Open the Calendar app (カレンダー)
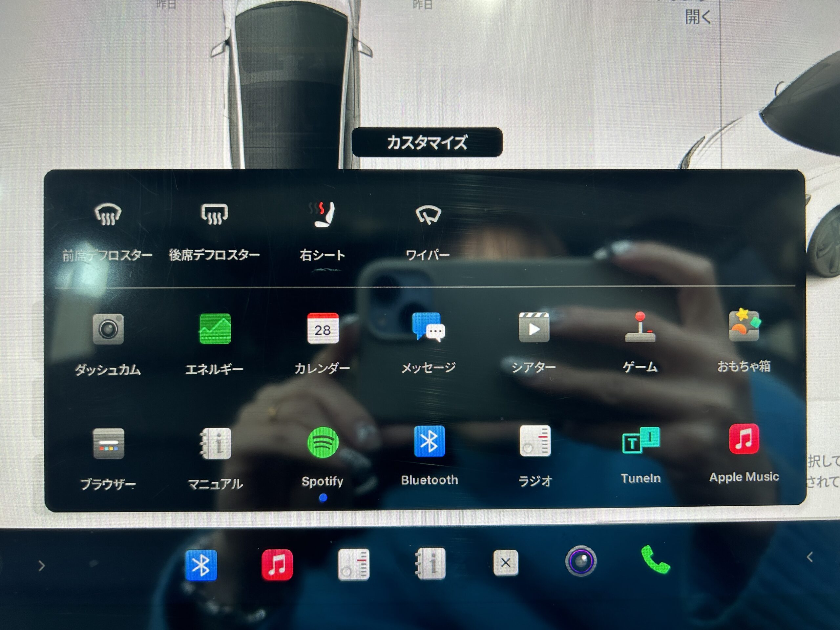The height and width of the screenshot is (630, 840). (323, 328)
